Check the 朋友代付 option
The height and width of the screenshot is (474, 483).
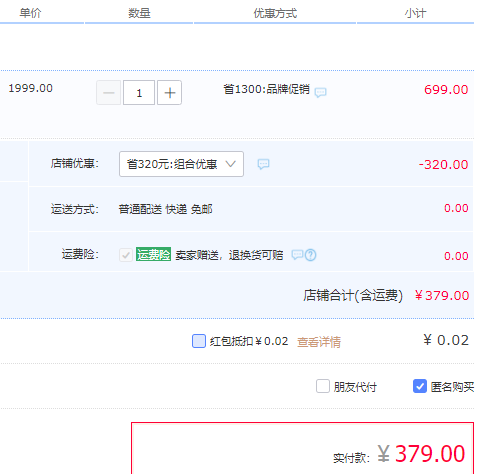click(323, 386)
